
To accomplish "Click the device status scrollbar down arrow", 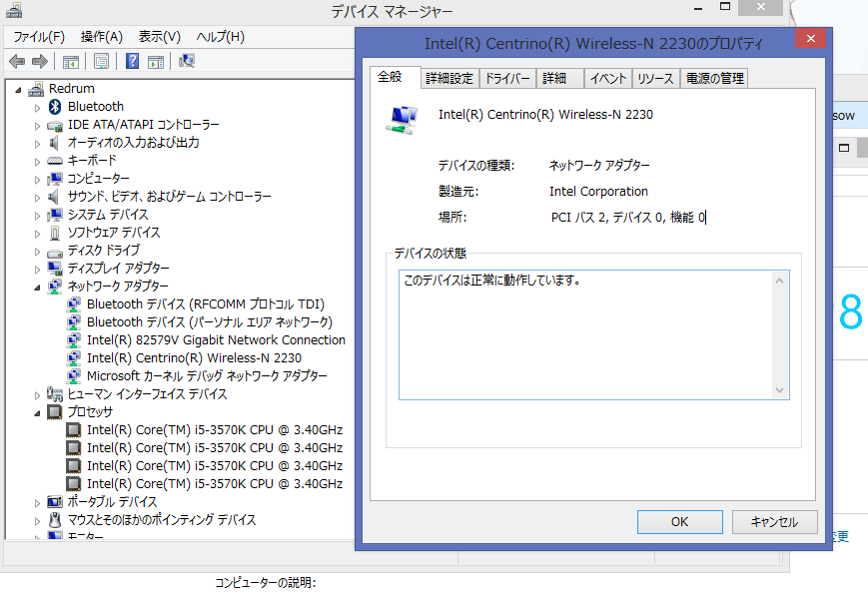I will coord(779,390).
